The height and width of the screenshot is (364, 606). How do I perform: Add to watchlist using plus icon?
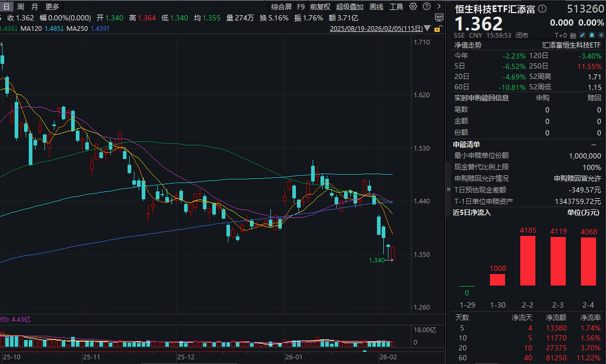(600, 35)
